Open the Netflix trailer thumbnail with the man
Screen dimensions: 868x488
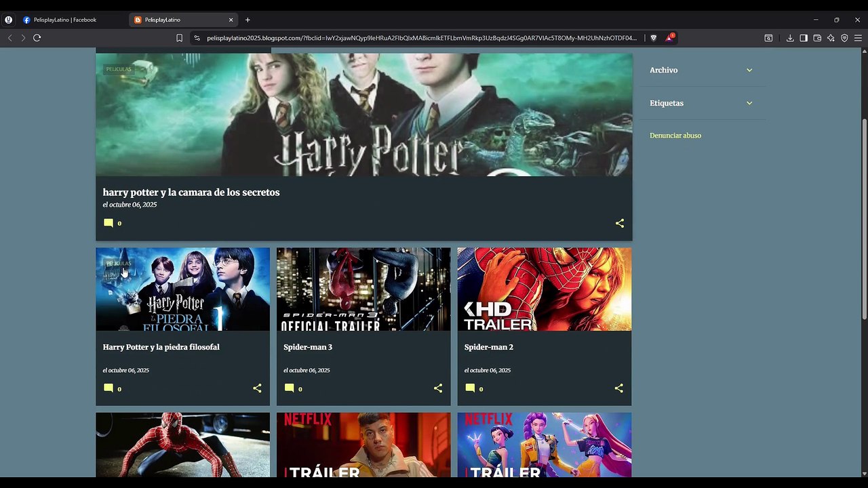363,445
